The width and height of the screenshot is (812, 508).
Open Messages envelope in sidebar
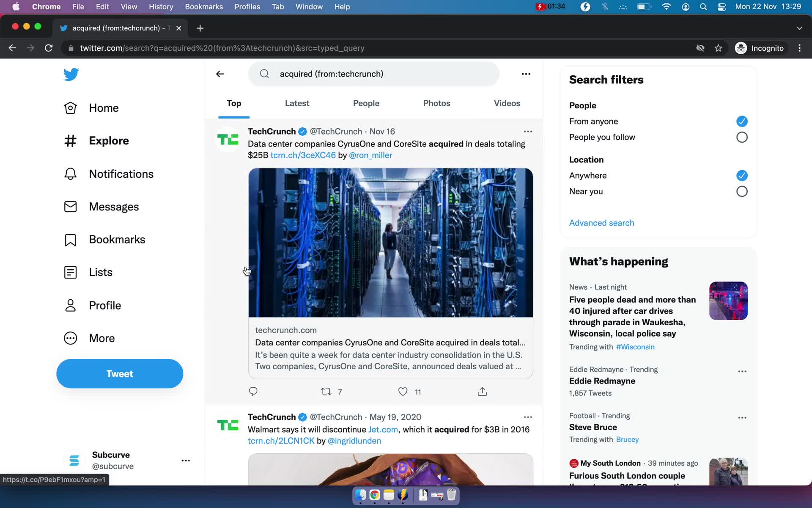[x=70, y=207]
